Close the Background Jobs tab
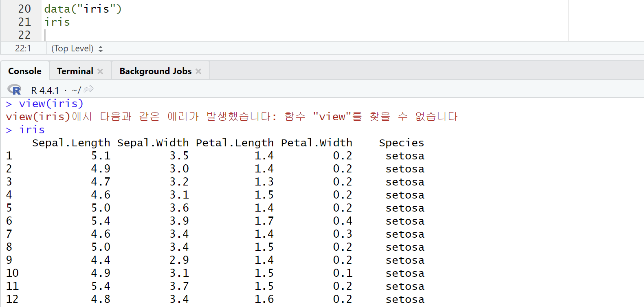Screen dimensions: 644x307 click(198, 71)
